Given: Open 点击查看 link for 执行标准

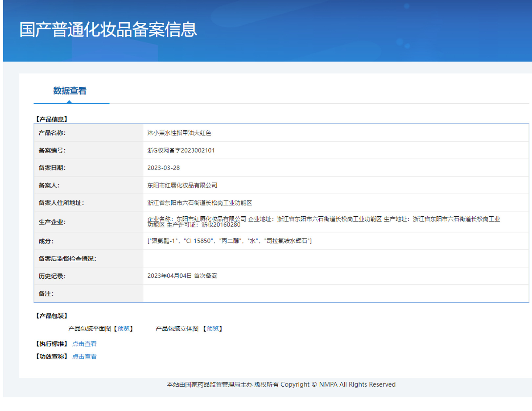Looking at the screenshot, I should click(84, 344).
